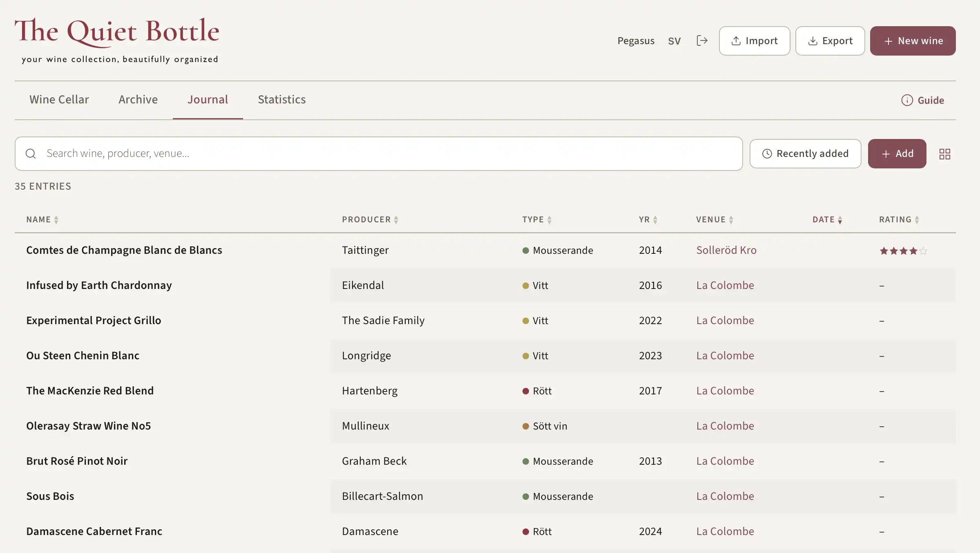980x553 pixels.
Task: Open Sous Bois entry
Action: (50, 496)
